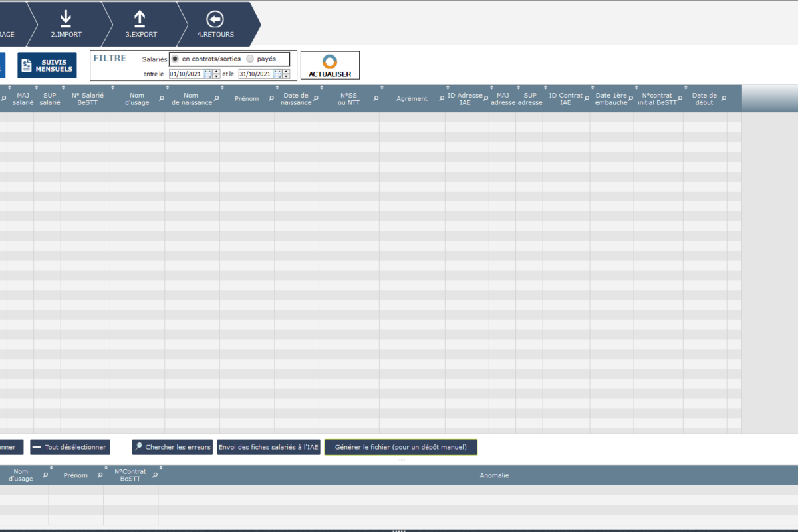Select the 'payés' radio option
Screen dimensions: 798x532
[250, 59]
